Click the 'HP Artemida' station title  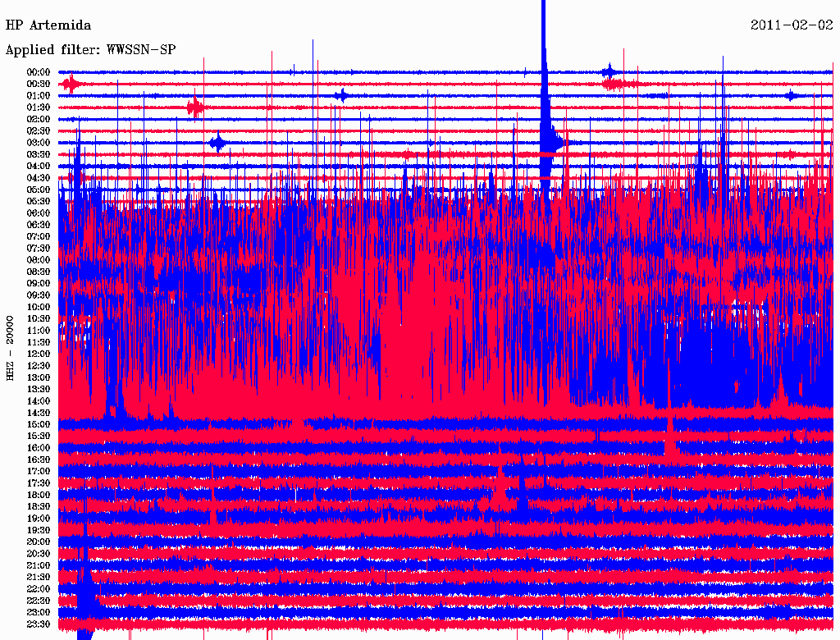48,25
